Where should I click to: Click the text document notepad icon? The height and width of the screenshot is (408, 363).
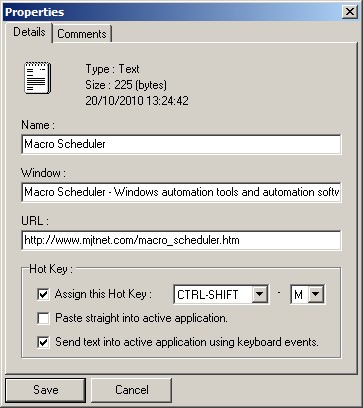click(x=37, y=78)
